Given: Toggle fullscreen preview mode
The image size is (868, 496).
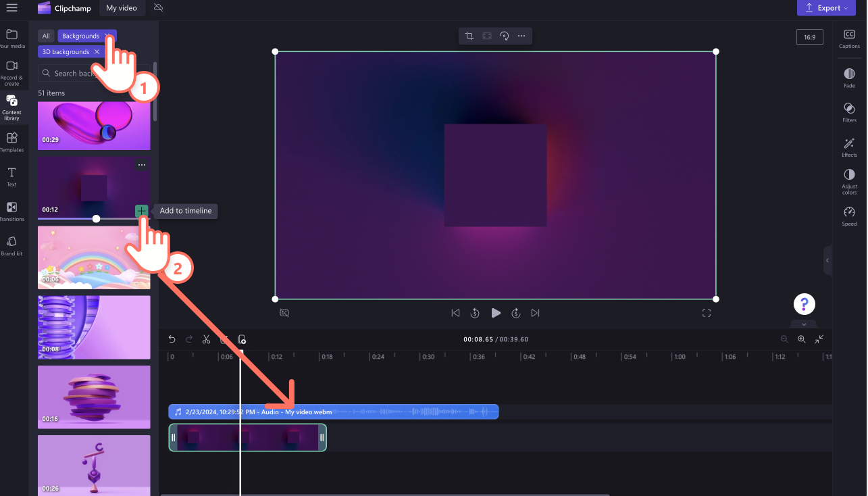Looking at the screenshot, I should coord(707,312).
